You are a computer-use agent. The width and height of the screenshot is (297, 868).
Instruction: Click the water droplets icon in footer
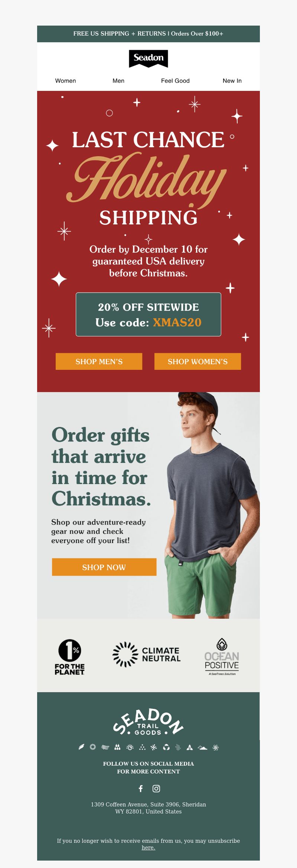click(x=117, y=747)
